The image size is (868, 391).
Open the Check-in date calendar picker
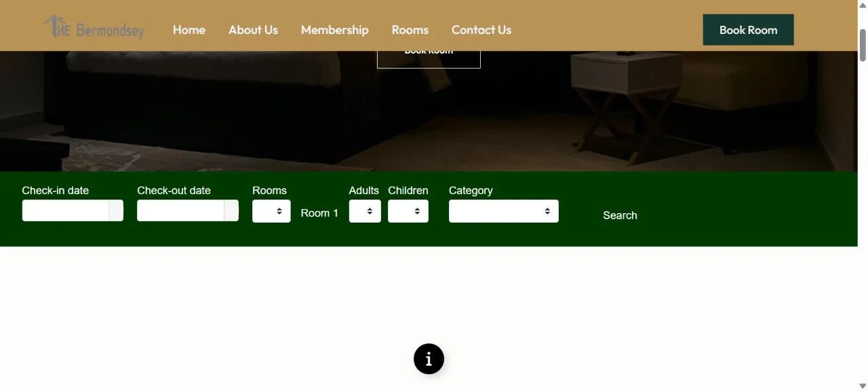(116, 210)
